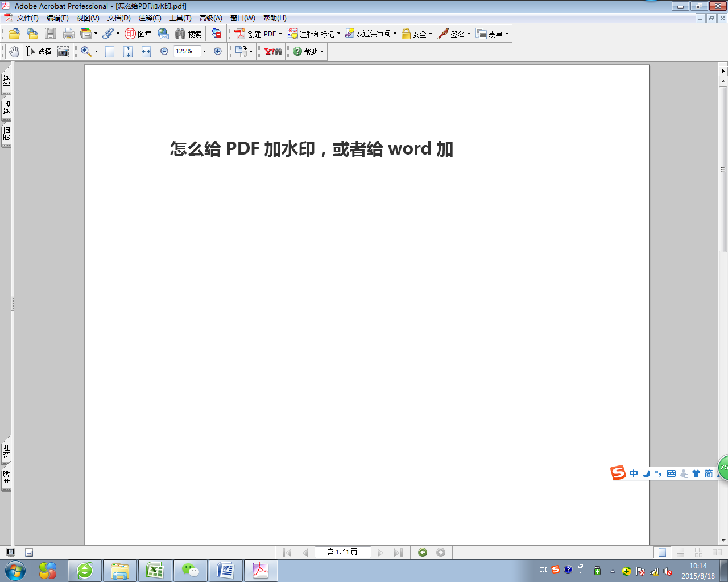Click the 第1/1页 page number field
Viewport: 728px width, 582px height.
pyautogui.click(x=342, y=552)
